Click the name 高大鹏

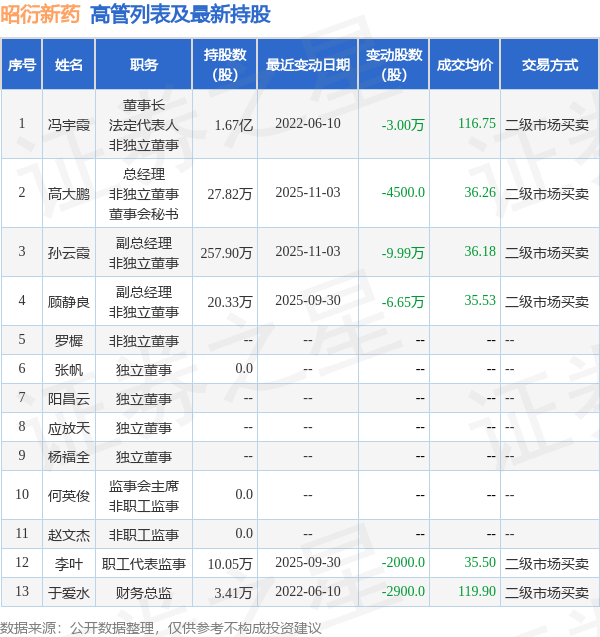coord(69,194)
